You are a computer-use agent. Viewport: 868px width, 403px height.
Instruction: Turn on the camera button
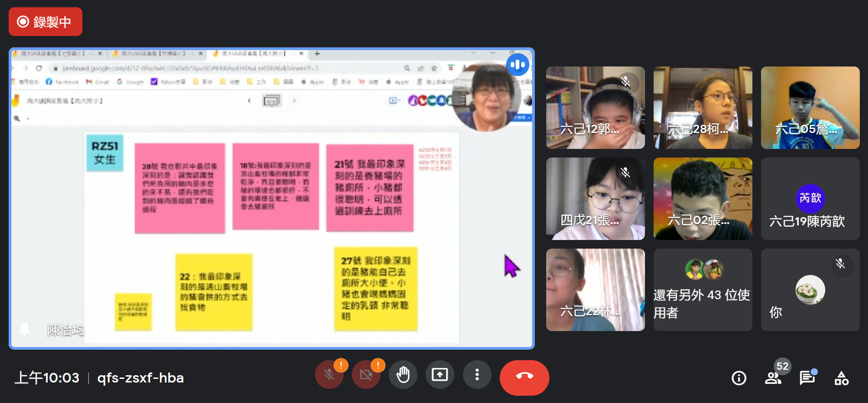[366, 375]
